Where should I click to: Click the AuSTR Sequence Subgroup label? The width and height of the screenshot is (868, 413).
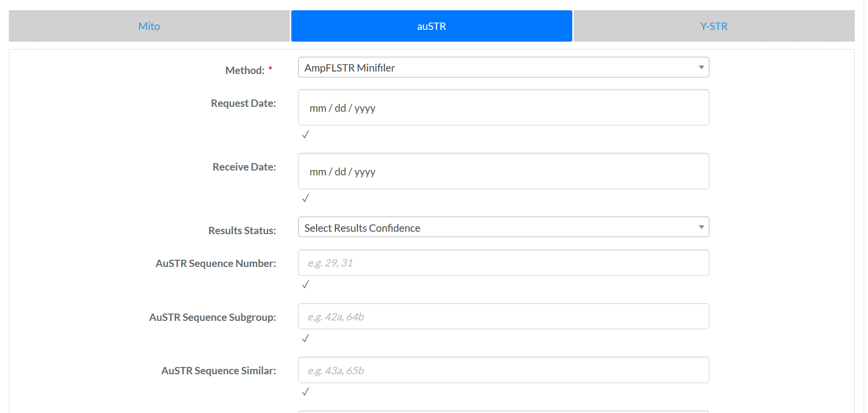click(212, 317)
